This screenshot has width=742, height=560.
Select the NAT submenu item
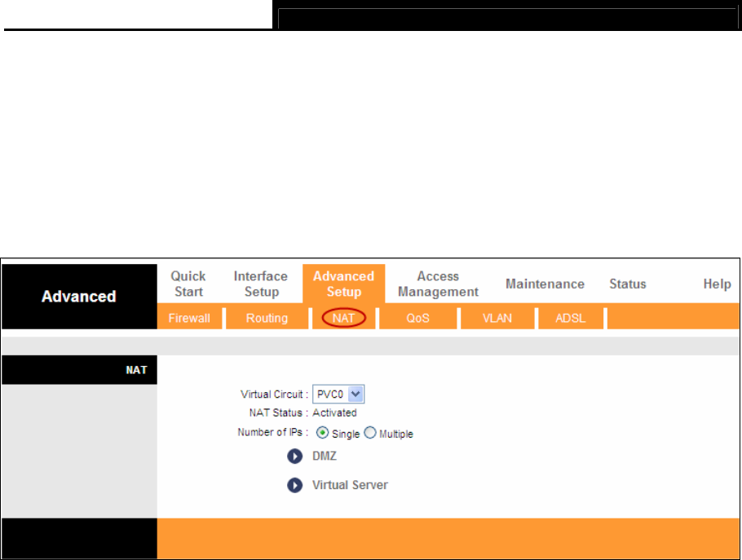pyautogui.click(x=343, y=318)
